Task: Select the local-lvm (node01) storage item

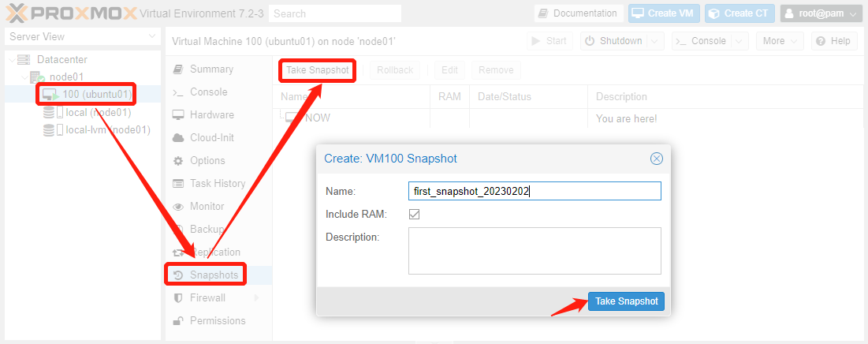Action: coord(83,131)
